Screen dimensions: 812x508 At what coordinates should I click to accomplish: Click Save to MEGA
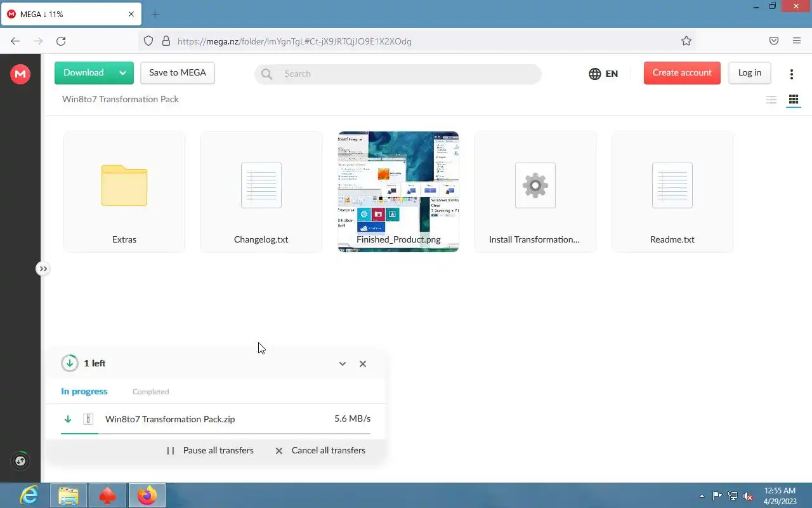(178, 73)
